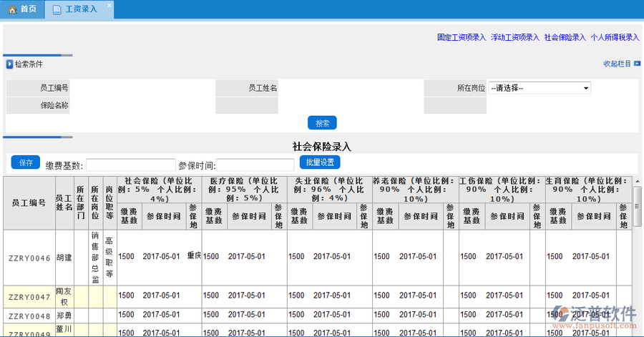This screenshot has width=644, height=337.
Task: Close the 工资录入 tab
Action: tap(109, 6)
